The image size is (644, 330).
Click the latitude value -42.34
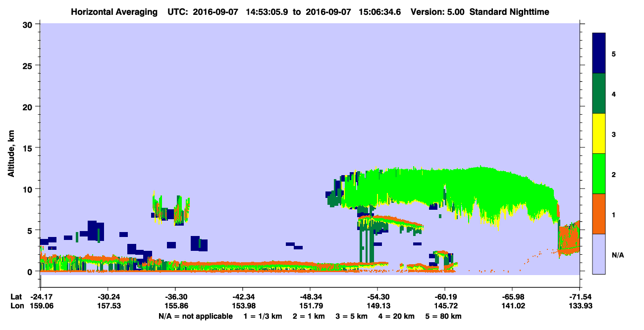pos(242,296)
